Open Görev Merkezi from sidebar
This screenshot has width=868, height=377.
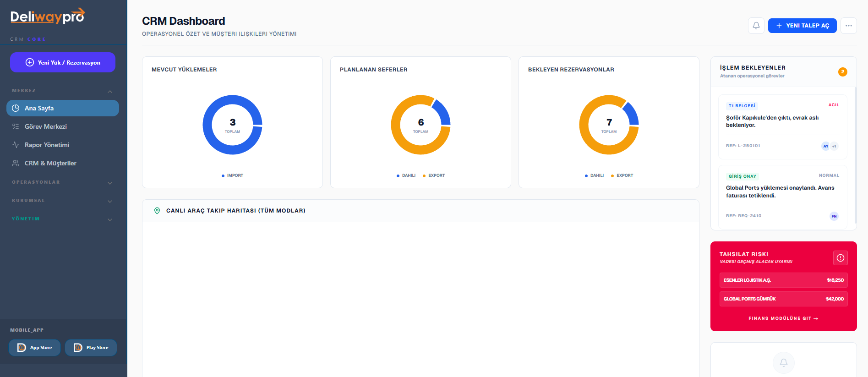(63, 126)
